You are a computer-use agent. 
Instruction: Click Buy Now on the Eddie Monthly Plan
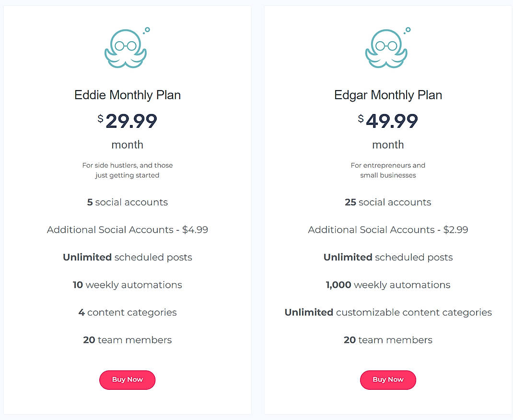click(x=127, y=380)
